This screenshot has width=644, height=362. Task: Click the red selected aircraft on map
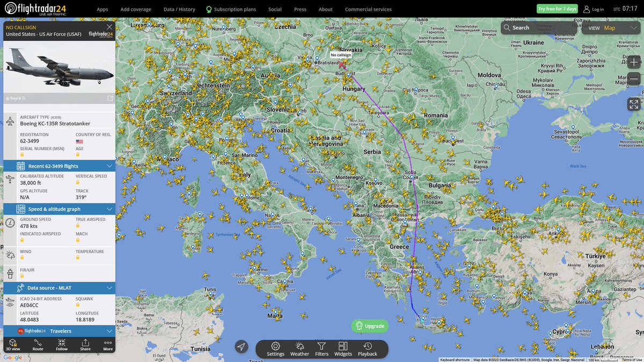coord(342,64)
